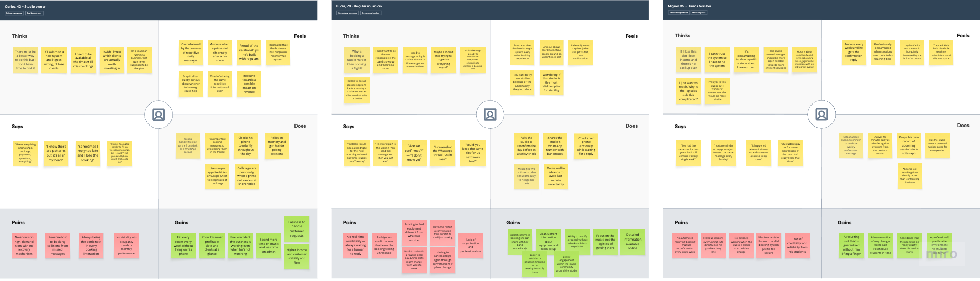Select pink sticky 'No-shows on high-demand slots'
Screen dimensions: 980x281
click(x=24, y=245)
